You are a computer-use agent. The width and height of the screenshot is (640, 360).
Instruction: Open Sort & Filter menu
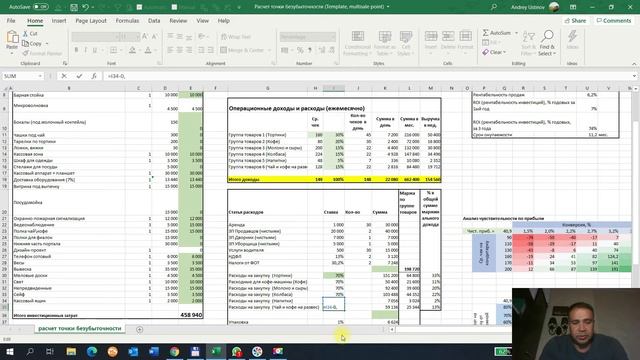pyautogui.click(x=528, y=43)
